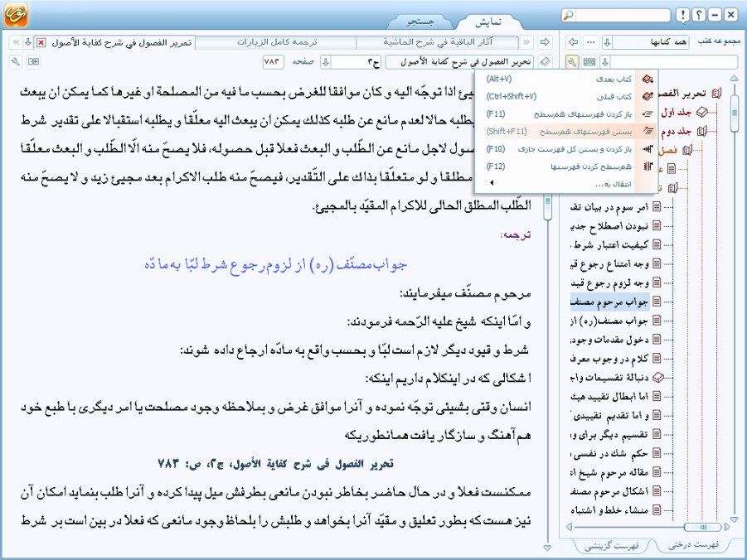The height and width of the screenshot is (560, 747).
Task: Click the tree search input field
Action: click(674, 61)
